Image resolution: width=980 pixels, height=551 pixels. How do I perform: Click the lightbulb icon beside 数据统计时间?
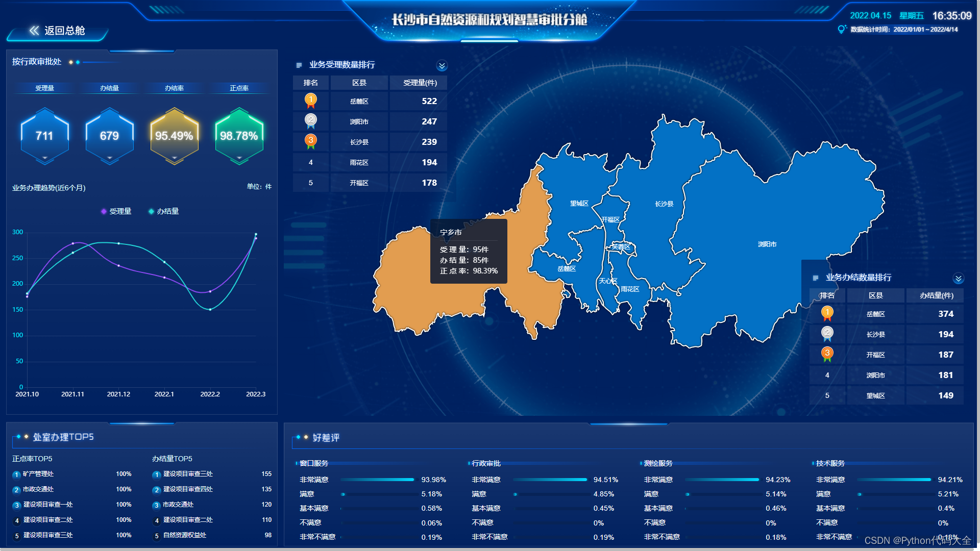(841, 30)
